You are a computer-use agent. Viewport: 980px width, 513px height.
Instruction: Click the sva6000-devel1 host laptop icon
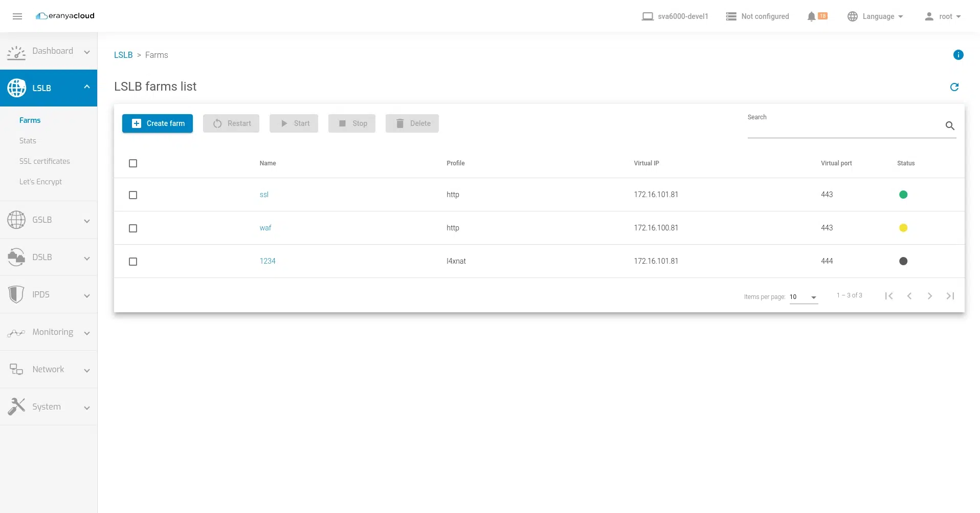coord(648,16)
